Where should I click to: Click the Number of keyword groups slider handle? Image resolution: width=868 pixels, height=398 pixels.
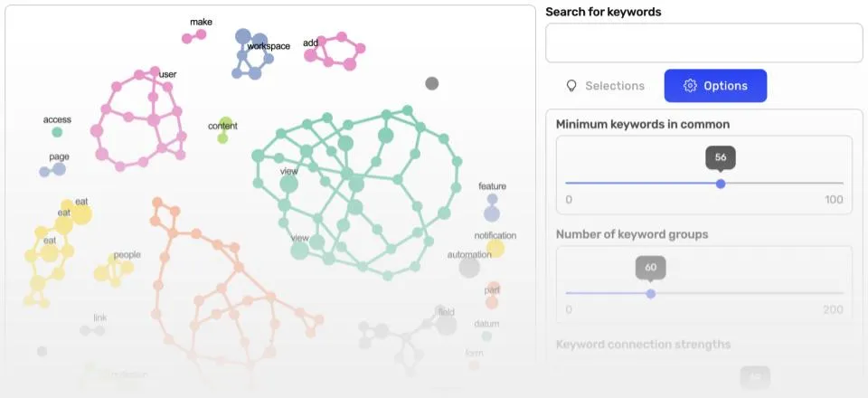coord(651,293)
